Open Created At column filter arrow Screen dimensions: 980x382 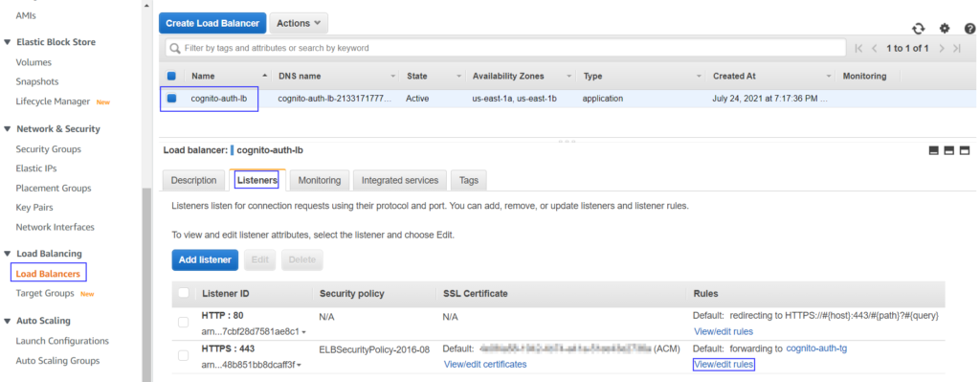pyautogui.click(x=829, y=77)
